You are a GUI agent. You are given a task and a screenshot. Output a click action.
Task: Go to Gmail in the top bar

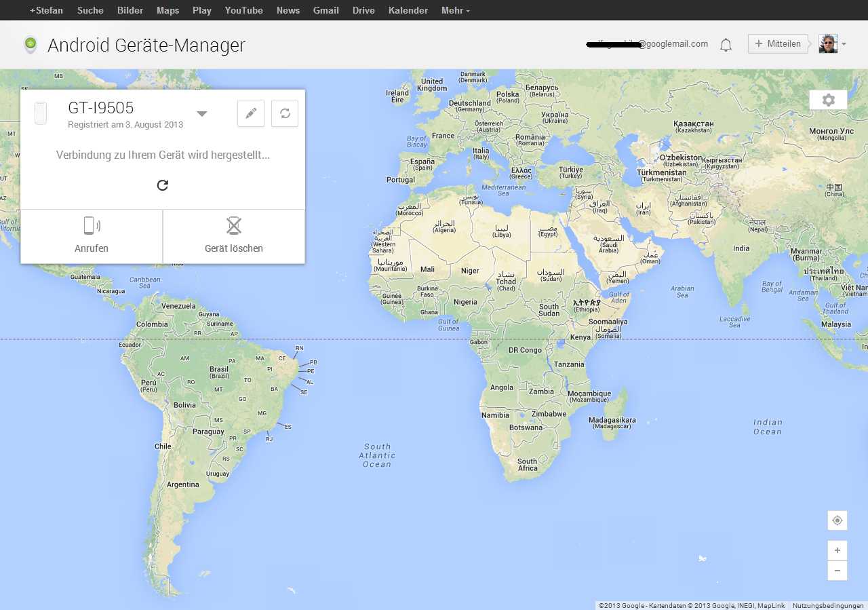(326, 10)
